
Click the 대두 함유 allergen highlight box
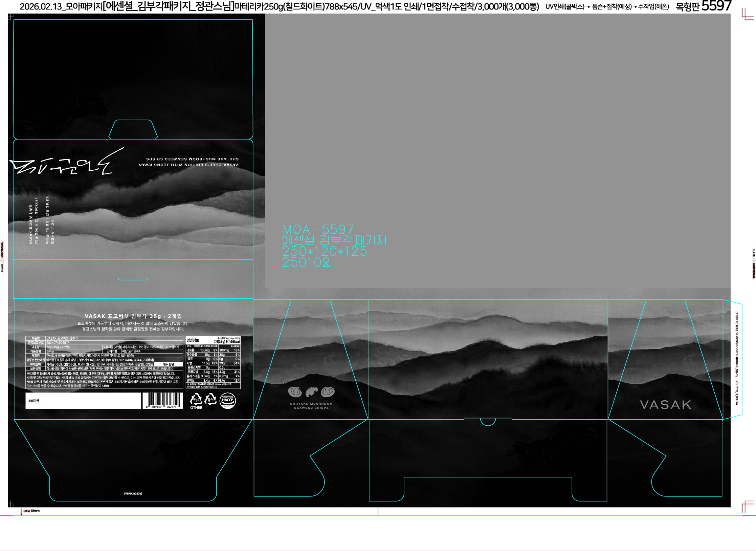[x=168, y=364]
